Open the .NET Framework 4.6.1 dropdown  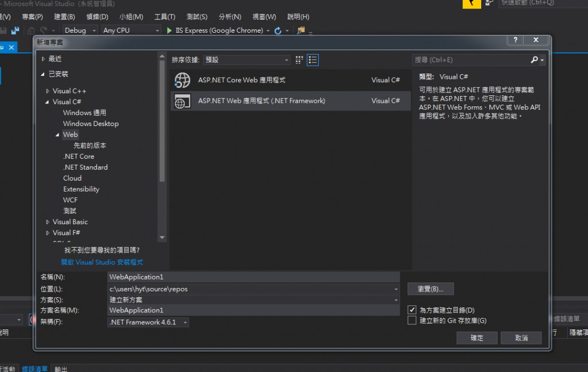pyautogui.click(x=148, y=322)
